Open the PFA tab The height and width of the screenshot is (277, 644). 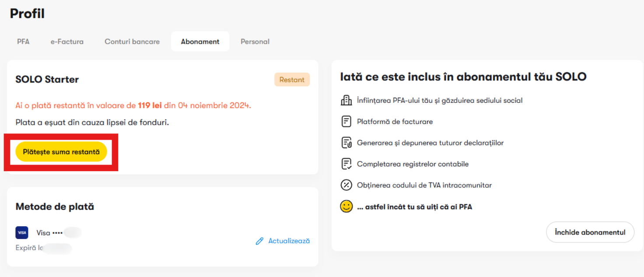(23, 42)
